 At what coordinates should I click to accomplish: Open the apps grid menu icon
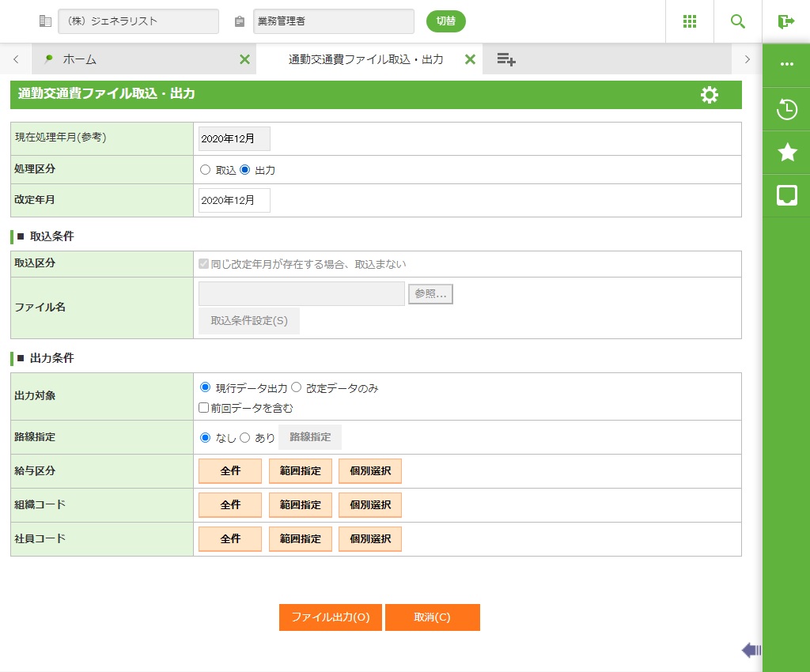click(x=690, y=21)
